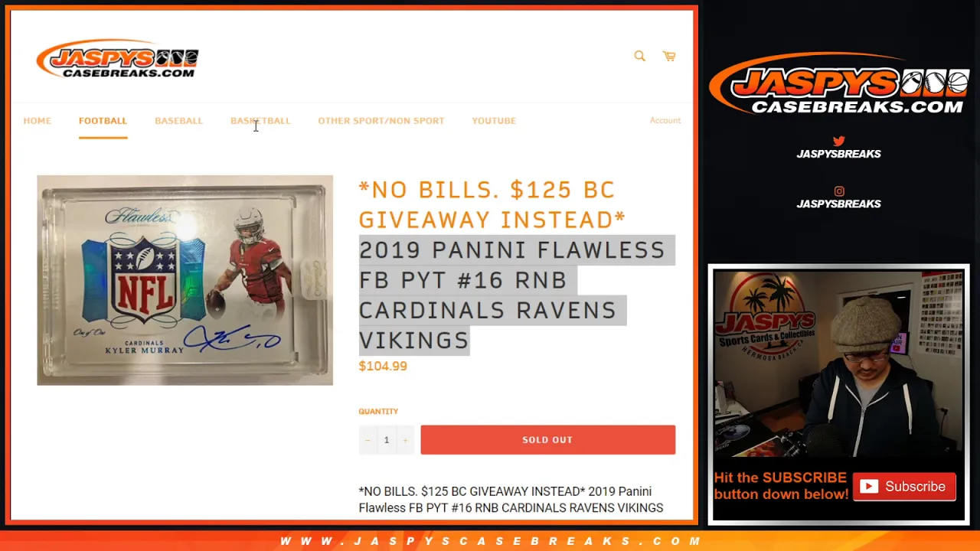Click the quantity input field

coord(387,440)
